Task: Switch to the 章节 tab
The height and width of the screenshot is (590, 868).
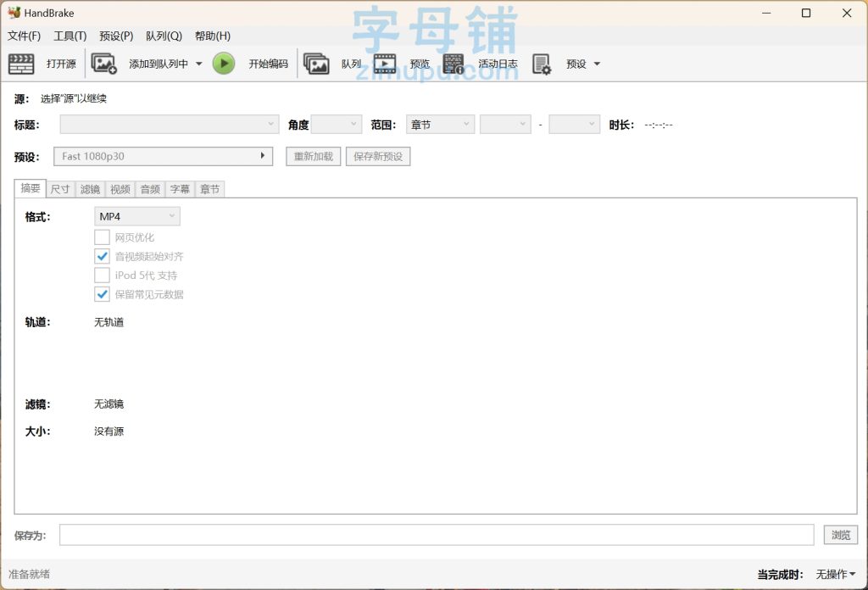Action: tap(210, 189)
